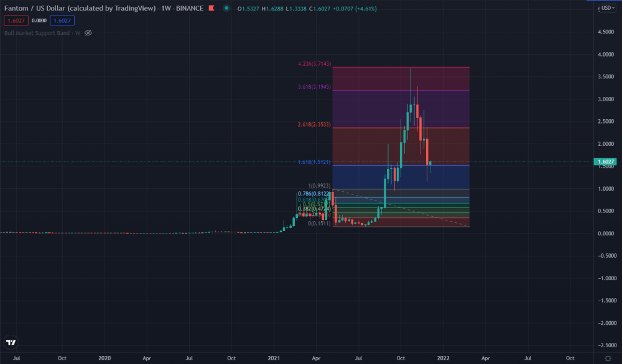This screenshot has width=622, height=364.
Task: Click the BINANCE exchange label
Action: [x=190, y=8]
